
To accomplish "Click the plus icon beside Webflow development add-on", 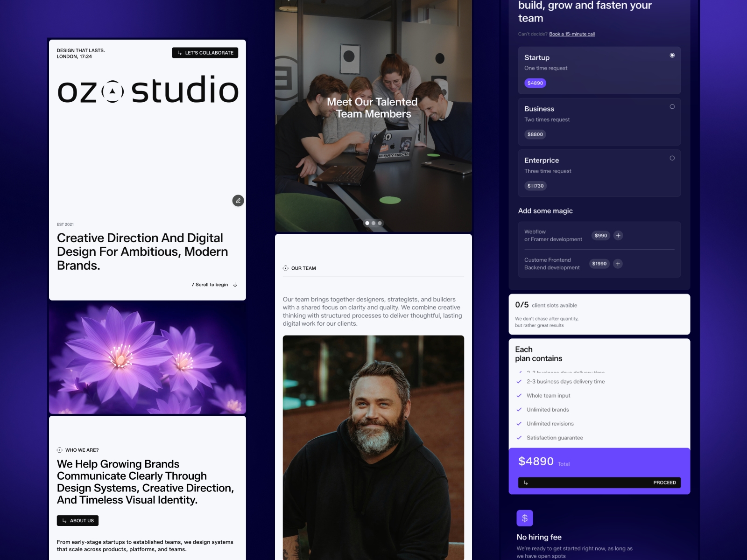I will [x=619, y=236].
